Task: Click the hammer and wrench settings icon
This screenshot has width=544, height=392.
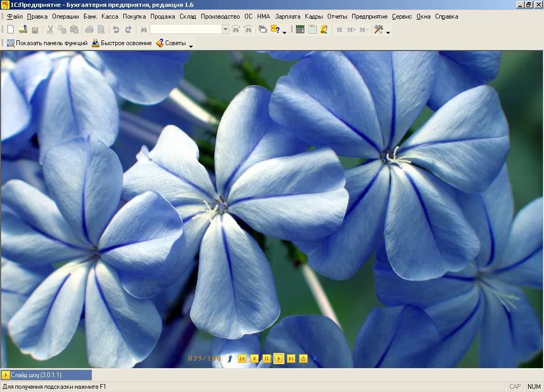Action: pyautogui.click(x=378, y=30)
